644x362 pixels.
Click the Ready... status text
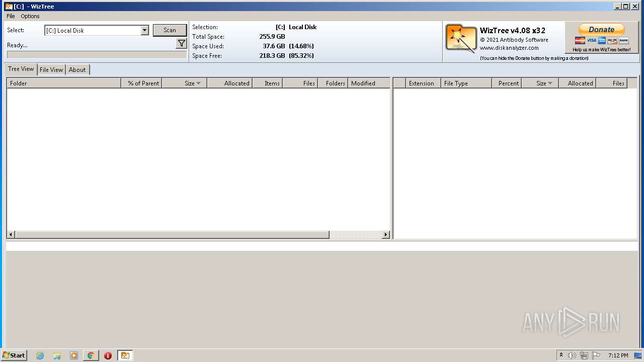(17, 45)
